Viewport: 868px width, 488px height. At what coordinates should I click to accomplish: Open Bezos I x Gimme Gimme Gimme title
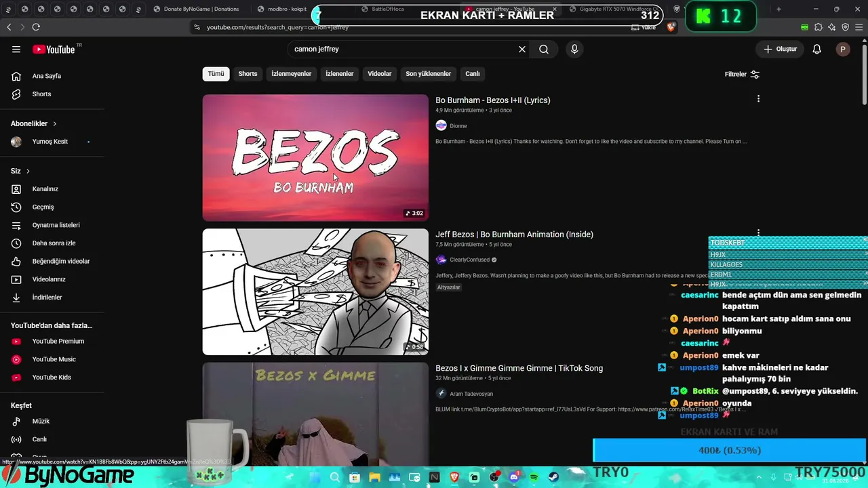tap(519, 368)
